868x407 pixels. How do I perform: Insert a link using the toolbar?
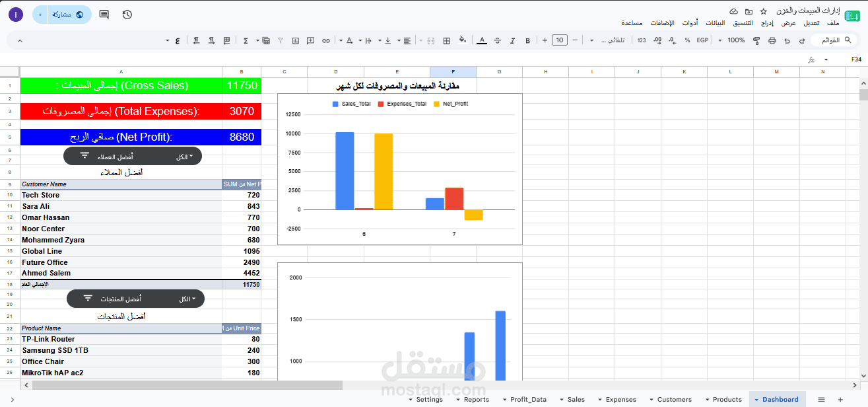click(326, 40)
